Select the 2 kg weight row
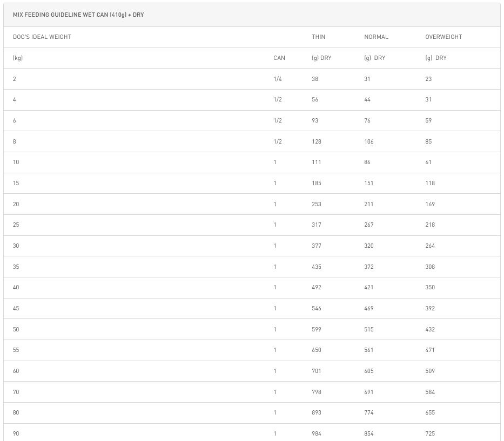 click(x=15, y=79)
